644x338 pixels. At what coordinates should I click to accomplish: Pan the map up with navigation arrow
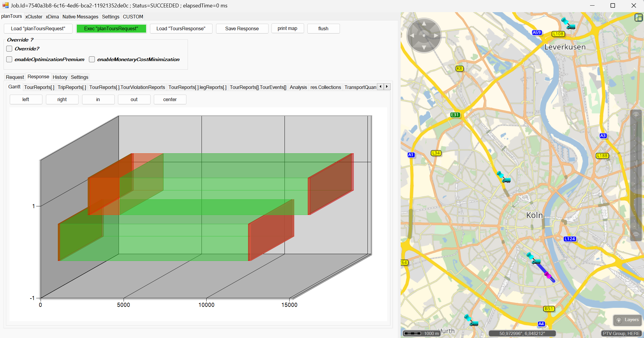pos(424,23)
